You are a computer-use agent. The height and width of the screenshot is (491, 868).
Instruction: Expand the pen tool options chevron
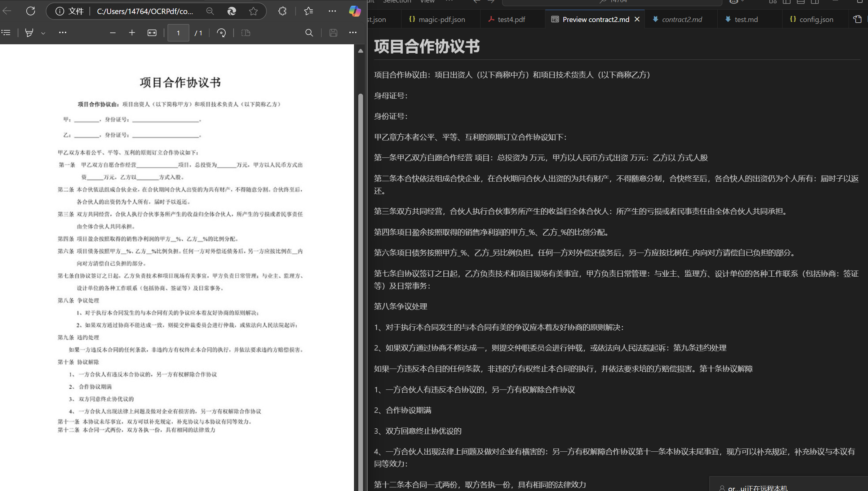tap(43, 33)
